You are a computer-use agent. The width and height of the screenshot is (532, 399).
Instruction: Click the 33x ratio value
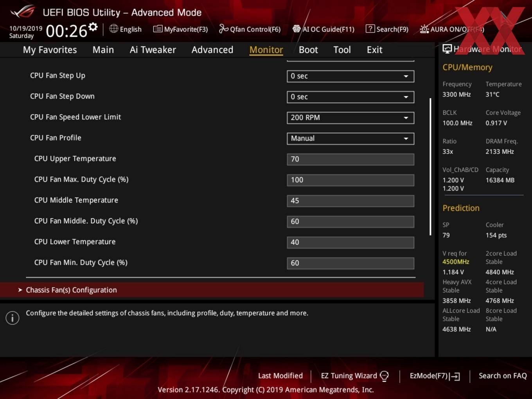(x=448, y=151)
